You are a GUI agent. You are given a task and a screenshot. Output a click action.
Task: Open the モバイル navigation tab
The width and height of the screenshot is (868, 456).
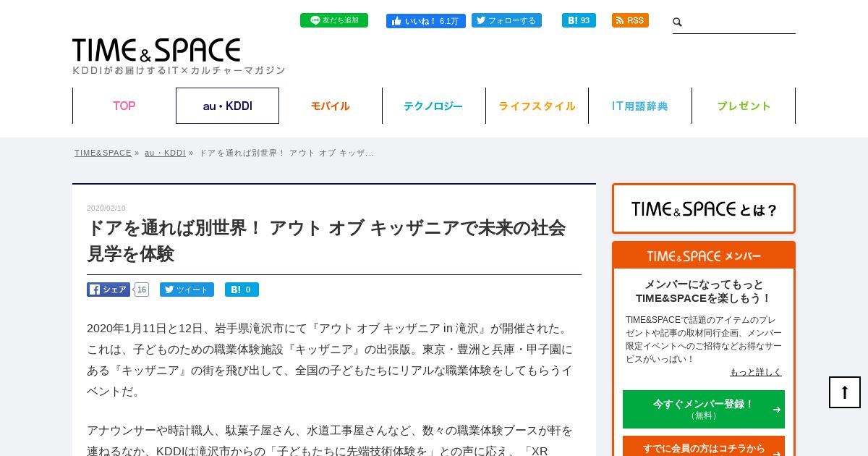tap(331, 106)
